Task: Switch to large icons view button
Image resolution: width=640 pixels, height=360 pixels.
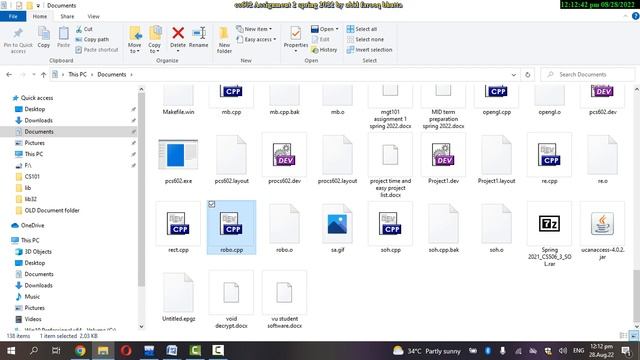Action: click(634, 336)
